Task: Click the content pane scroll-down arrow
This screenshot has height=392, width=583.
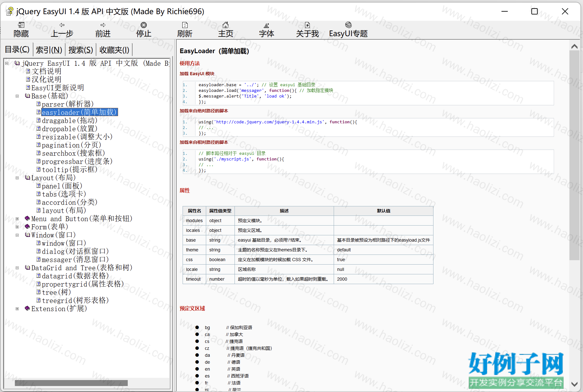Action: point(574,384)
